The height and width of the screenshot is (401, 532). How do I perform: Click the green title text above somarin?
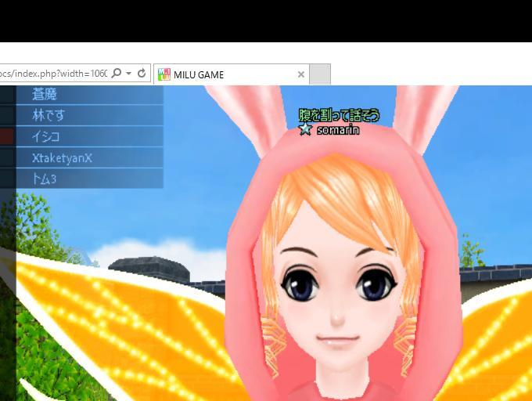[x=339, y=115]
